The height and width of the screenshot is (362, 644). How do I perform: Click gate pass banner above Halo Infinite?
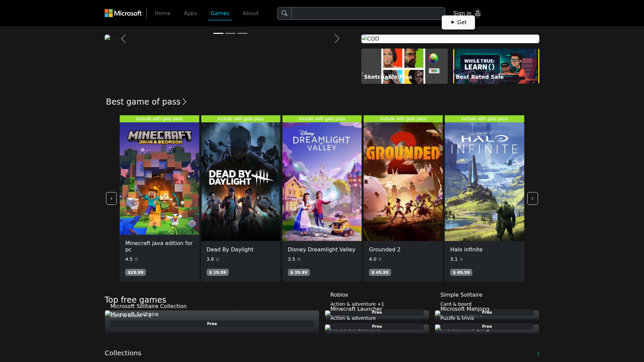coord(484,119)
